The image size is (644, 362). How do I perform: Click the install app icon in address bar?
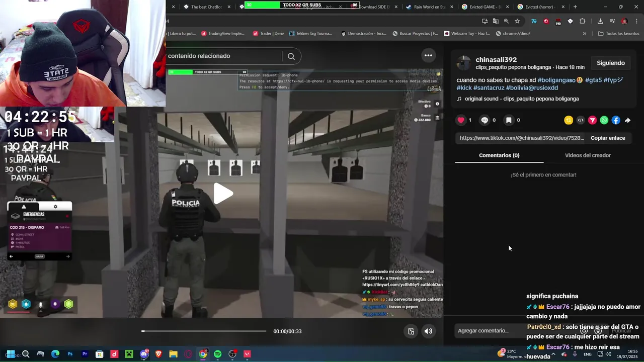click(485, 21)
